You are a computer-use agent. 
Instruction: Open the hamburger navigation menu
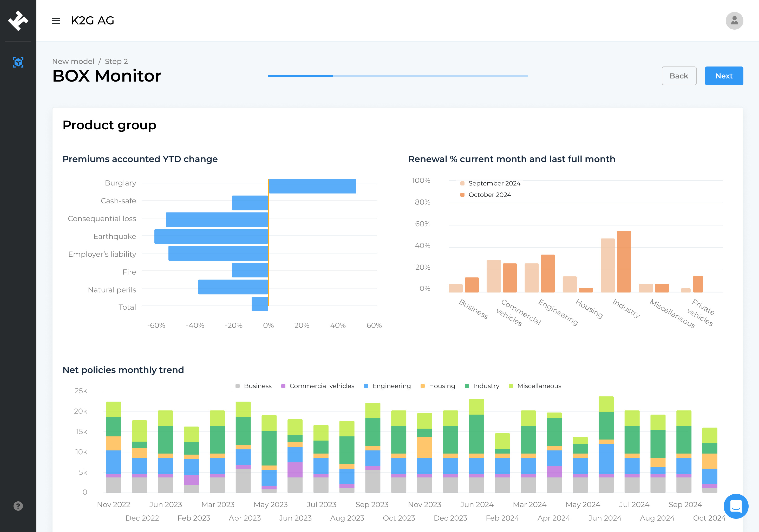[56, 21]
